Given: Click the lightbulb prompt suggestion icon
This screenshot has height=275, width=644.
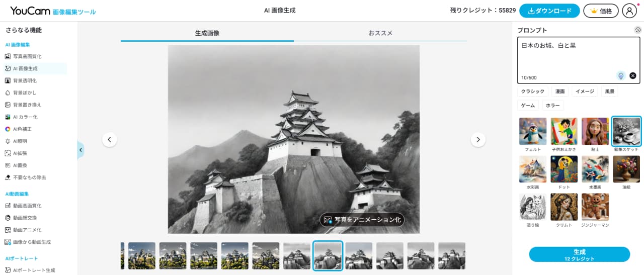Looking at the screenshot, I should point(621,75).
